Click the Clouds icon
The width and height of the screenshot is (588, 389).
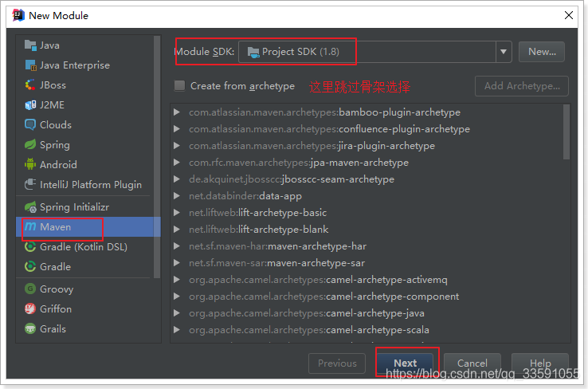click(x=30, y=124)
